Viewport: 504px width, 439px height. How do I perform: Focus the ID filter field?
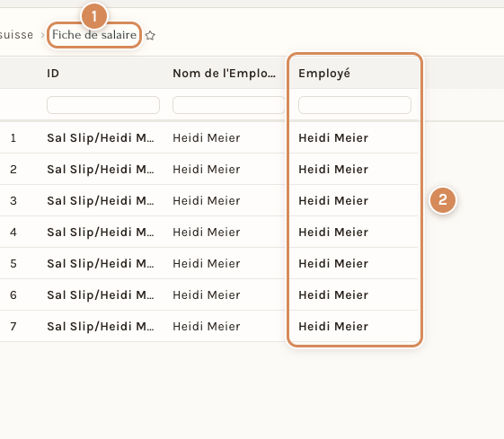click(x=103, y=105)
